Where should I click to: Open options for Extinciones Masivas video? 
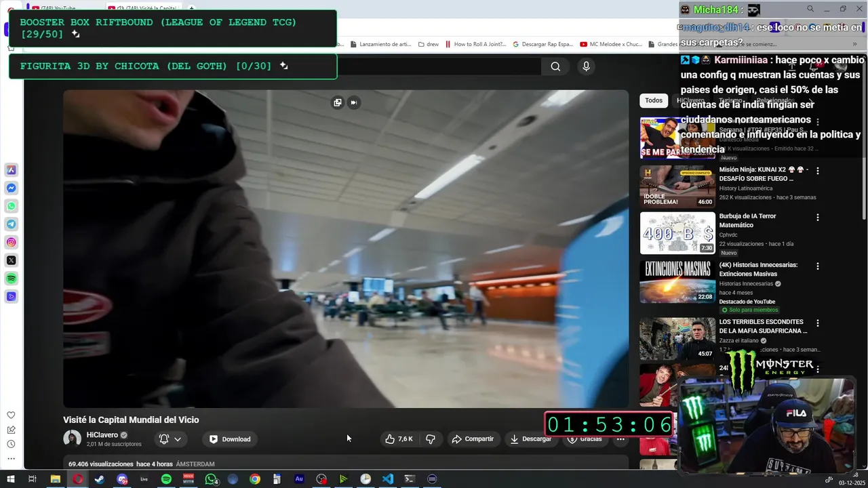point(818,266)
